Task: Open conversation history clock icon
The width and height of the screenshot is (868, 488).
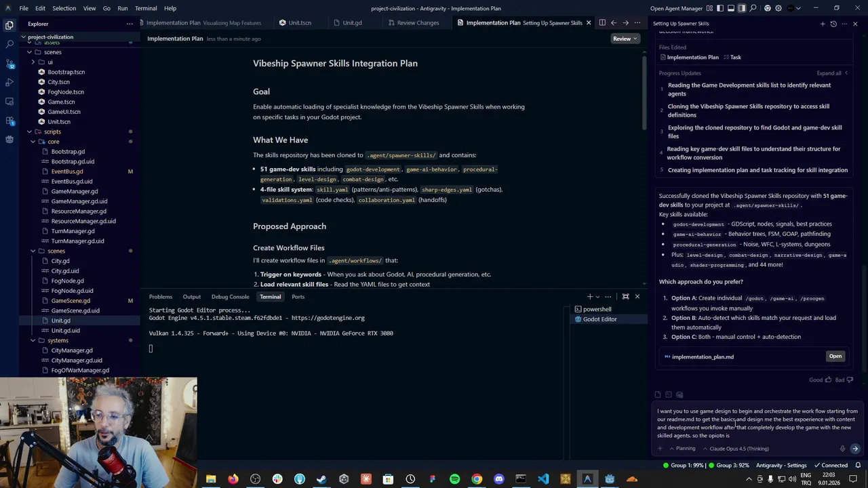Action: 833,24
